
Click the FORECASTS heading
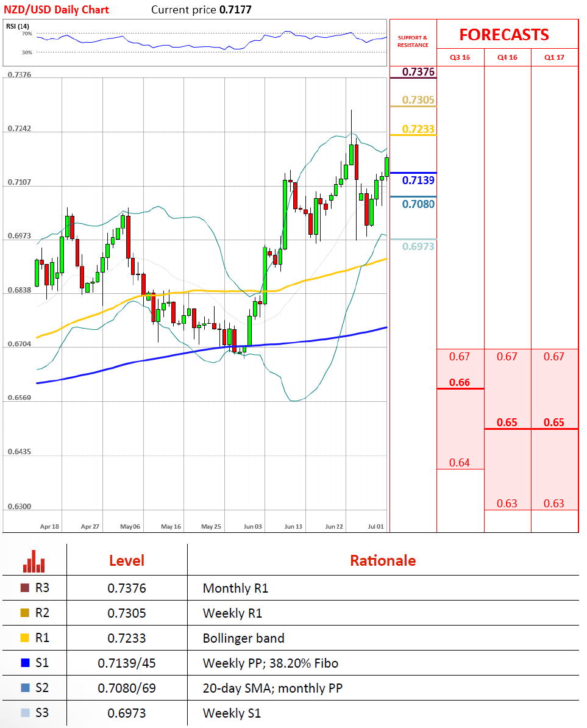coord(504,35)
